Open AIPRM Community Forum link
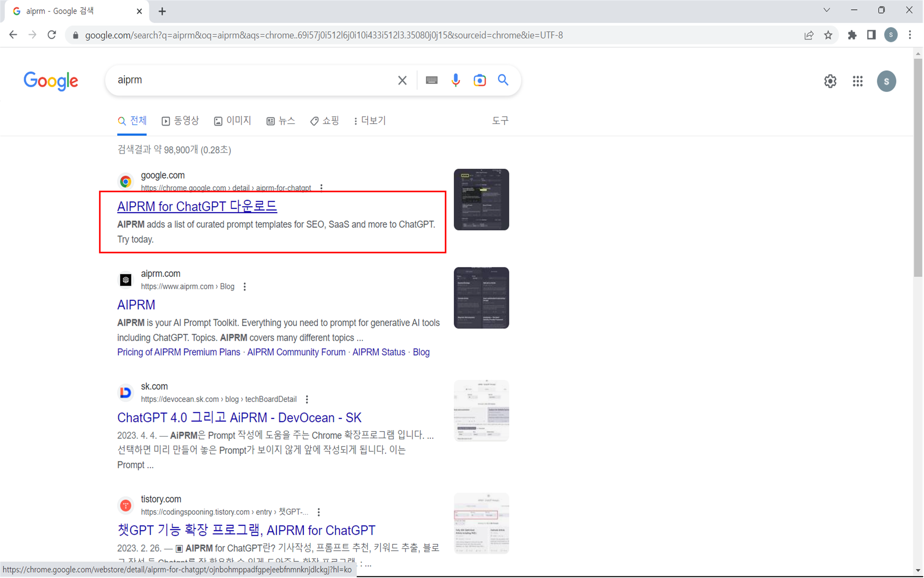Image resolution: width=924 pixels, height=578 pixels. click(296, 352)
